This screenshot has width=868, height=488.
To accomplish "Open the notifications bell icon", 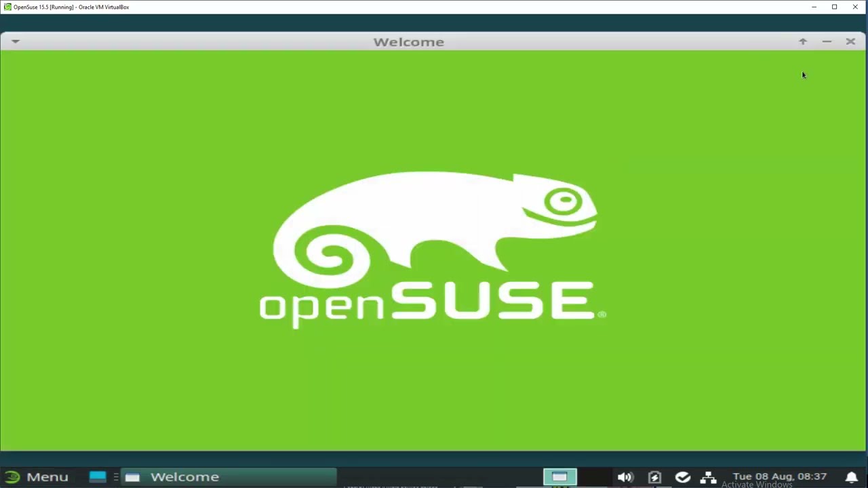I will coord(852,477).
